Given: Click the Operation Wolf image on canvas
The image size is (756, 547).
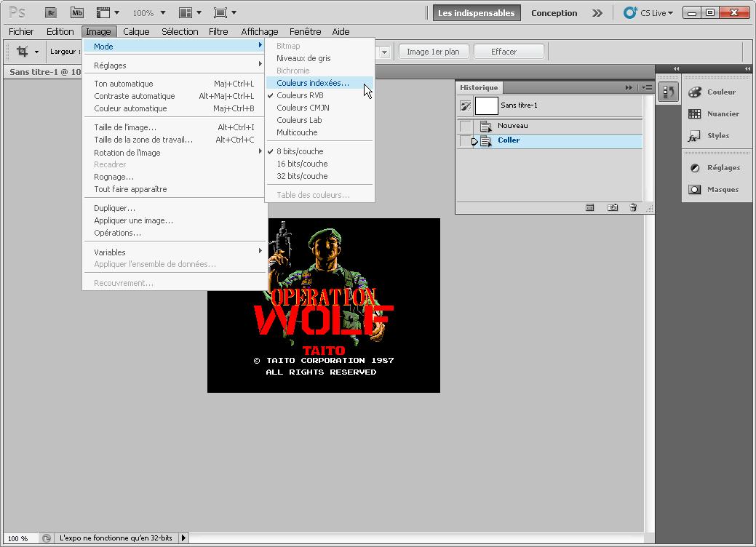Looking at the screenshot, I should 324,306.
